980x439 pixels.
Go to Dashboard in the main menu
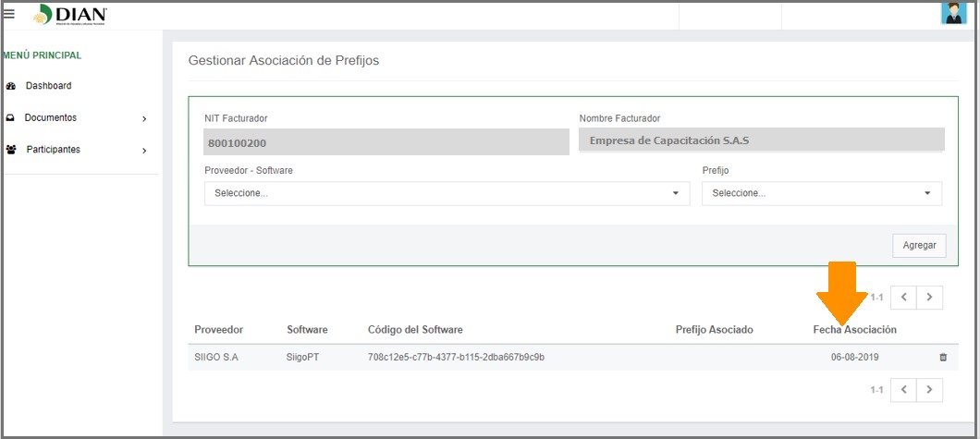48,86
